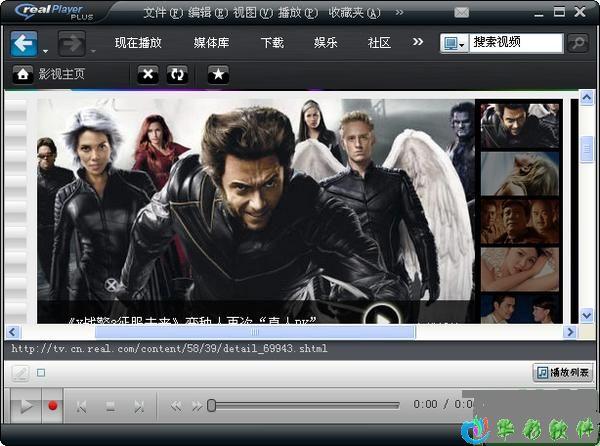Click the small square icon beside pencil
The height and width of the screenshot is (446, 600).
[x=41, y=373]
